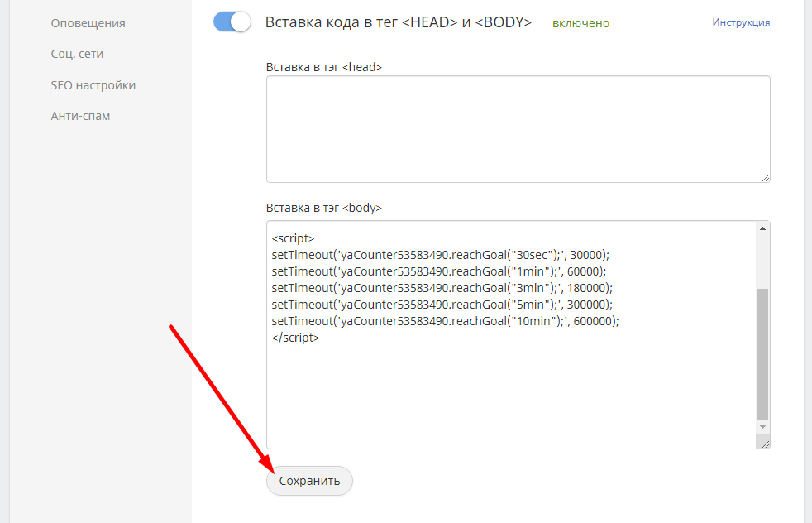
Task: Click inside the empty head tag textarea
Action: point(518,128)
